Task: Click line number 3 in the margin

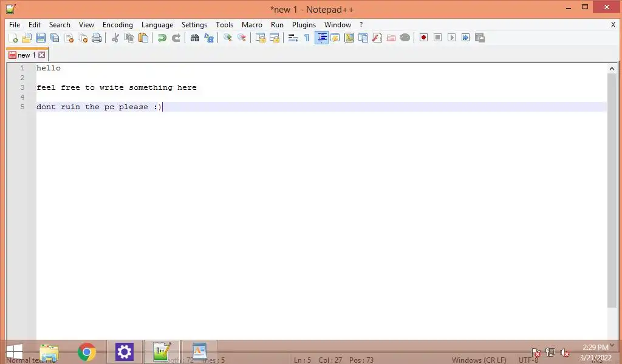Action: click(x=22, y=87)
